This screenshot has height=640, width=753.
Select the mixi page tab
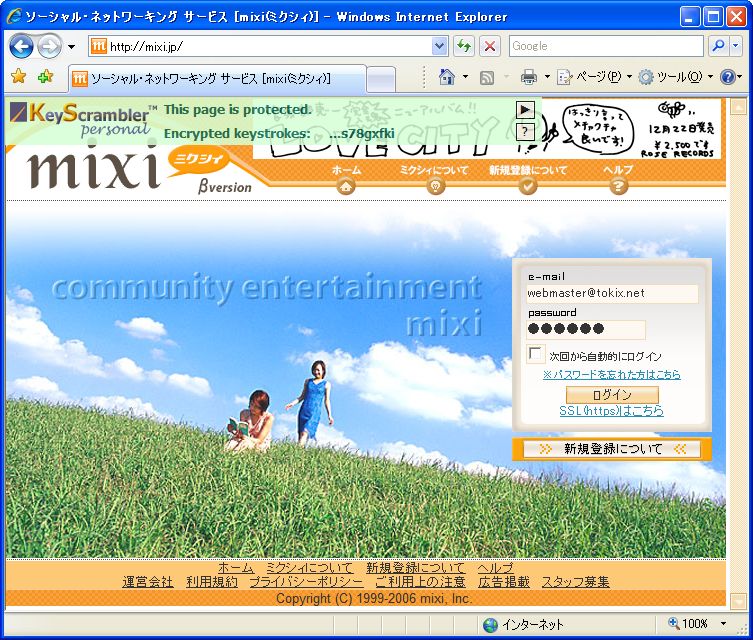click(x=216, y=78)
